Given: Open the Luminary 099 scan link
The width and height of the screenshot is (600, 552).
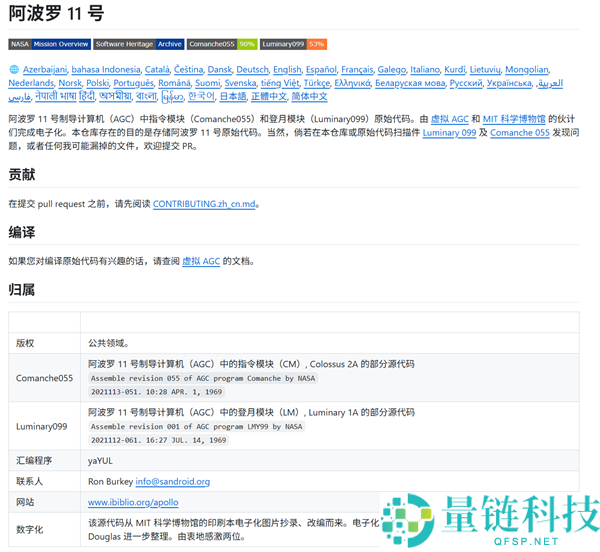Looking at the screenshot, I should tap(449, 133).
